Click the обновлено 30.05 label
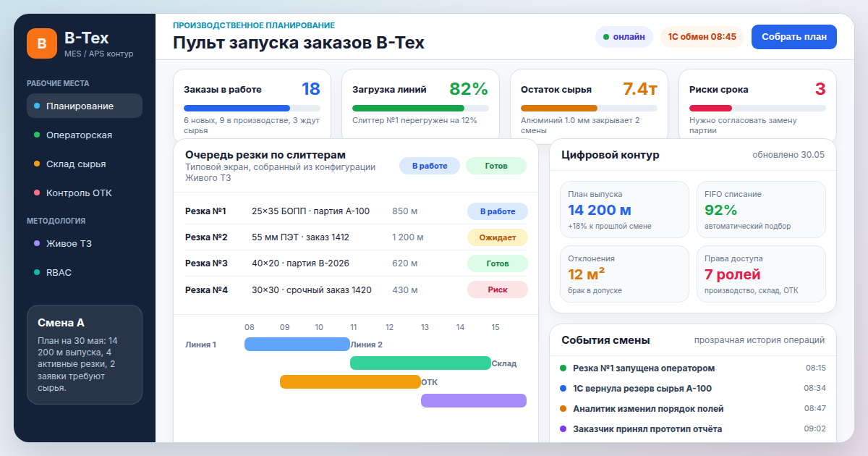 788,155
